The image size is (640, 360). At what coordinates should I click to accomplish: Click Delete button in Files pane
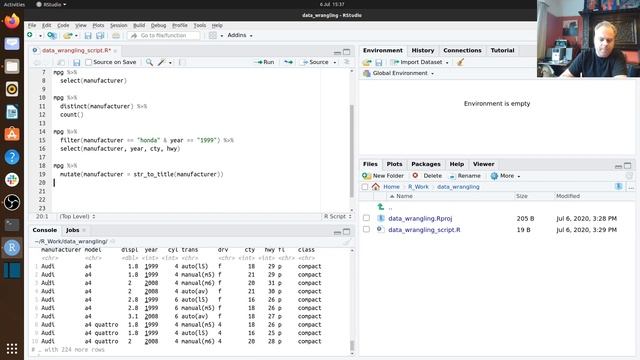point(427,176)
